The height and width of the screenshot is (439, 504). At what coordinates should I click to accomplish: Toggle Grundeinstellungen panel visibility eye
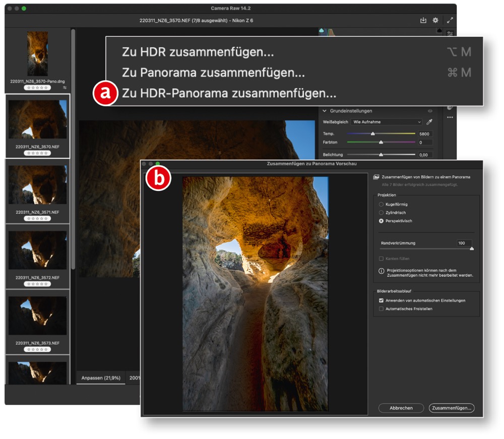430,111
